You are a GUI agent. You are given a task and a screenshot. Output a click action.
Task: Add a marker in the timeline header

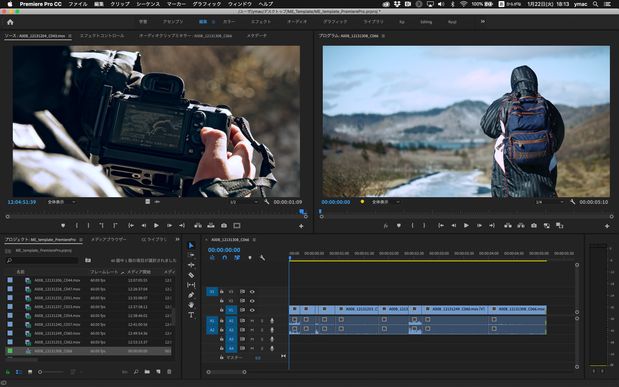tap(249, 258)
